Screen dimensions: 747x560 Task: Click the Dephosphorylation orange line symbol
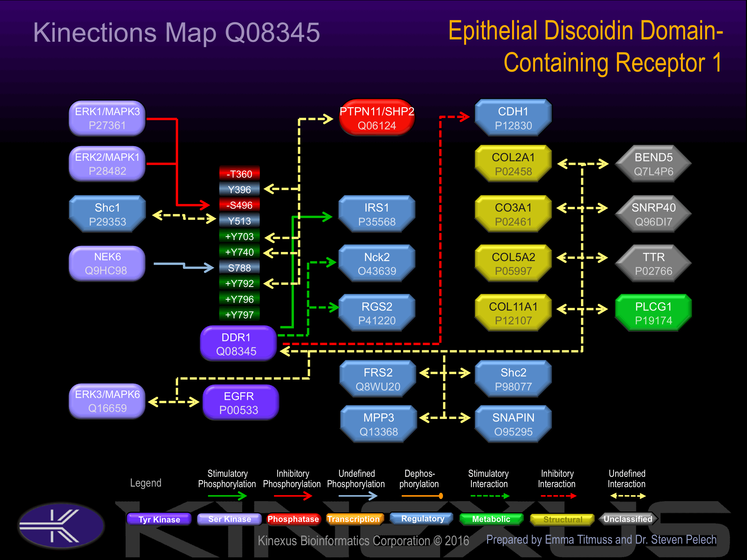click(422, 496)
